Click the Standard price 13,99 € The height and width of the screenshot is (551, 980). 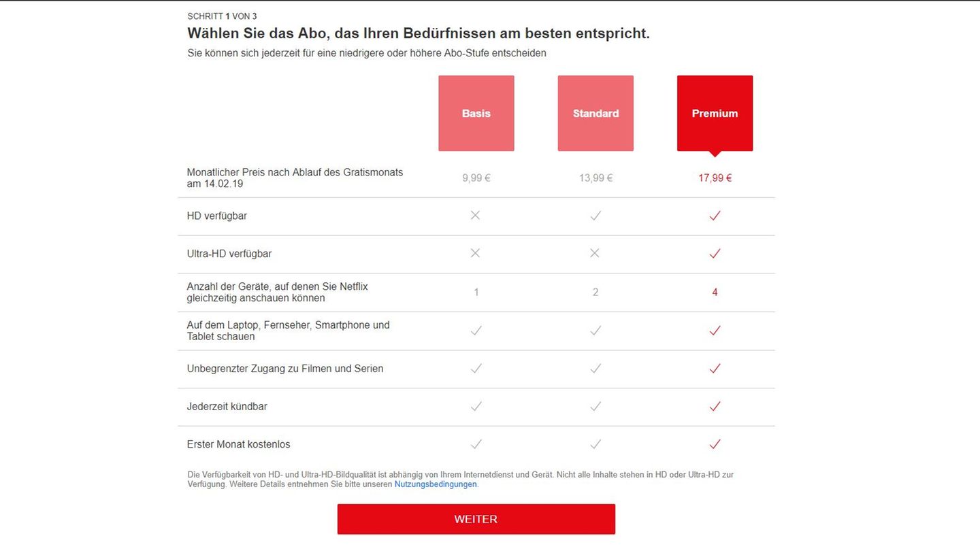(x=595, y=178)
